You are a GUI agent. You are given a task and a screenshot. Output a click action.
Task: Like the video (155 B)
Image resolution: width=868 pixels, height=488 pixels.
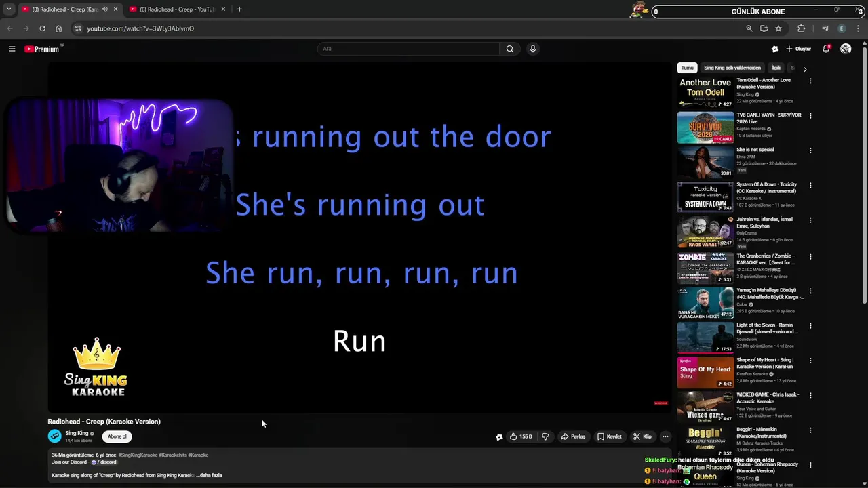pyautogui.click(x=521, y=436)
